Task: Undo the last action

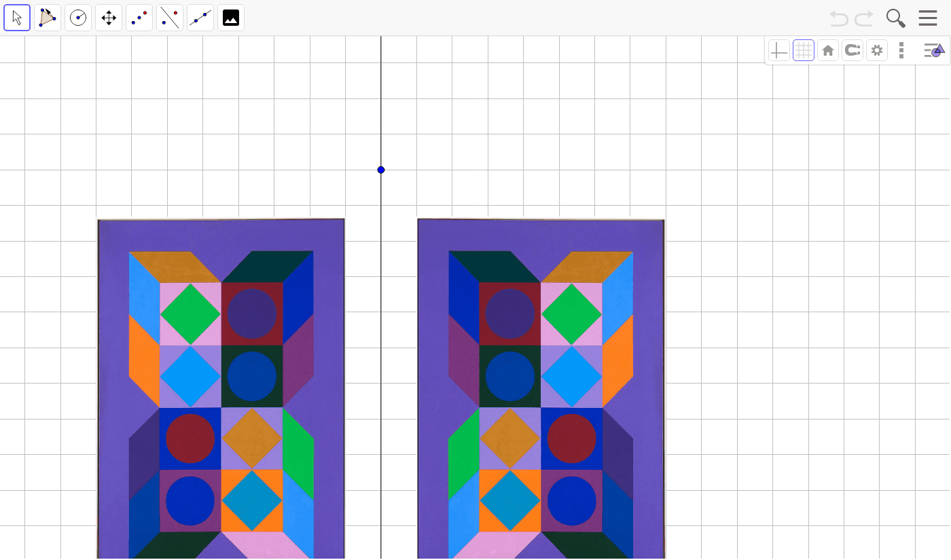Action: (x=839, y=18)
